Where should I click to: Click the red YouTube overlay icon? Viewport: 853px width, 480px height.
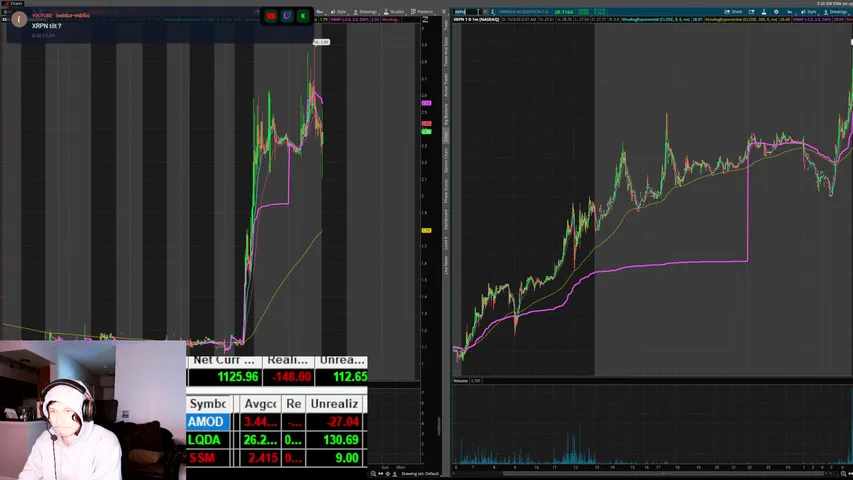(x=271, y=16)
